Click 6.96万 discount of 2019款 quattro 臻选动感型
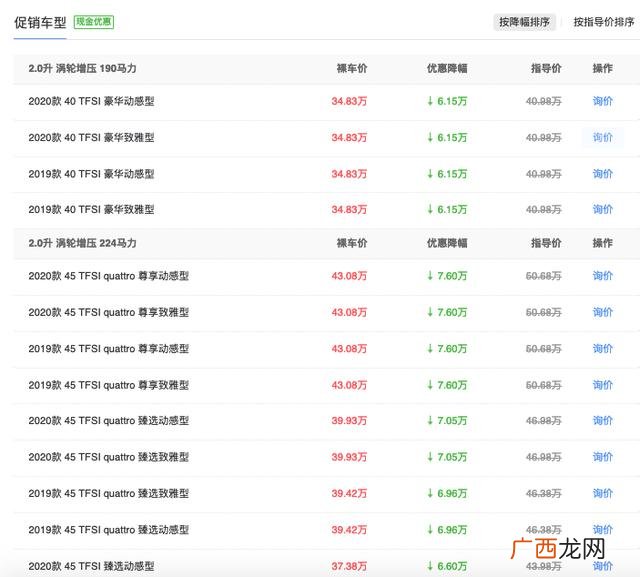The height and width of the screenshot is (577, 640). click(x=447, y=530)
